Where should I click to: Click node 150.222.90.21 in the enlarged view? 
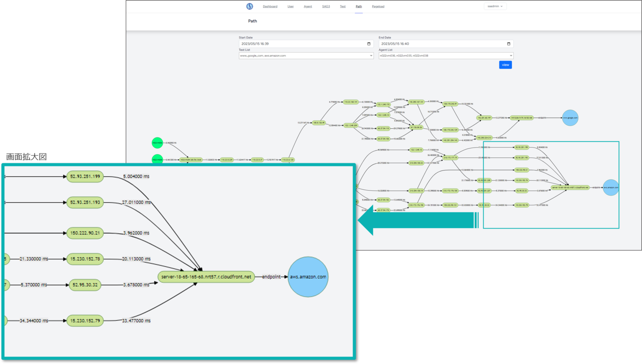[85, 233]
